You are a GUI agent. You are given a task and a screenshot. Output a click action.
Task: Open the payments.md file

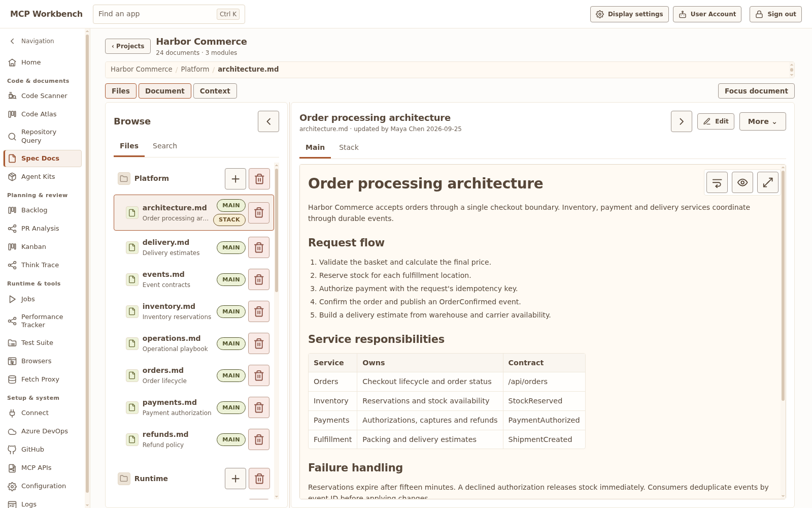coord(181,407)
